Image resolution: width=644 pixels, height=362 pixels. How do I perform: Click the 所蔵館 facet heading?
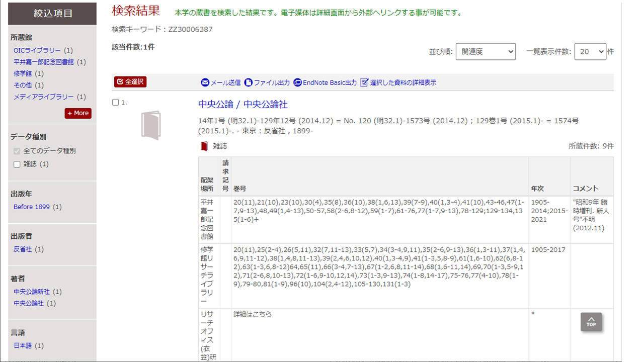[x=21, y=37]
